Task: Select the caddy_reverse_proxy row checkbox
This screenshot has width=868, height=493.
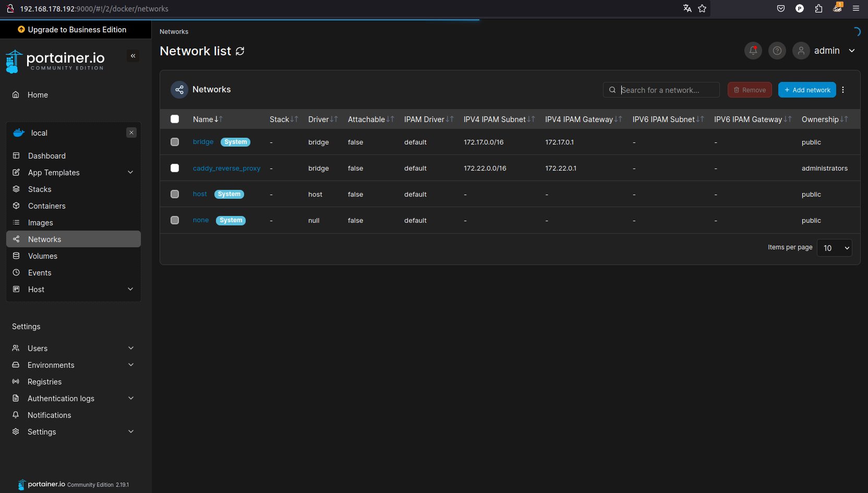Action: click(x=175, y=168)
